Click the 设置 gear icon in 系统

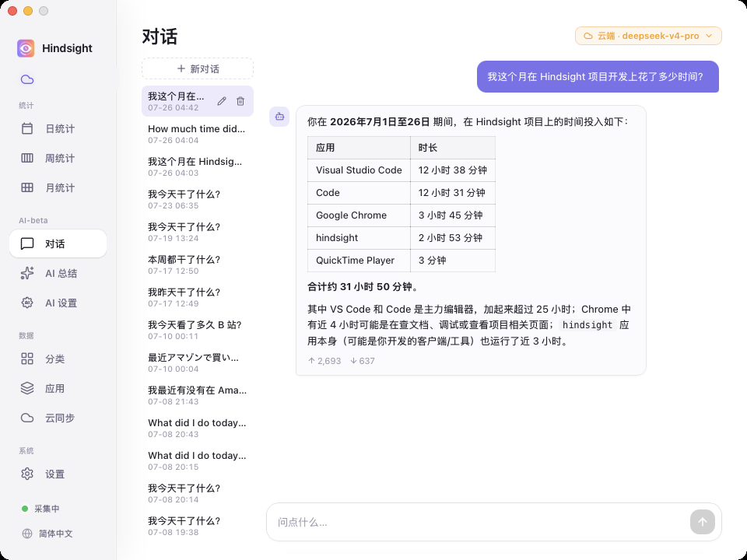27,474
